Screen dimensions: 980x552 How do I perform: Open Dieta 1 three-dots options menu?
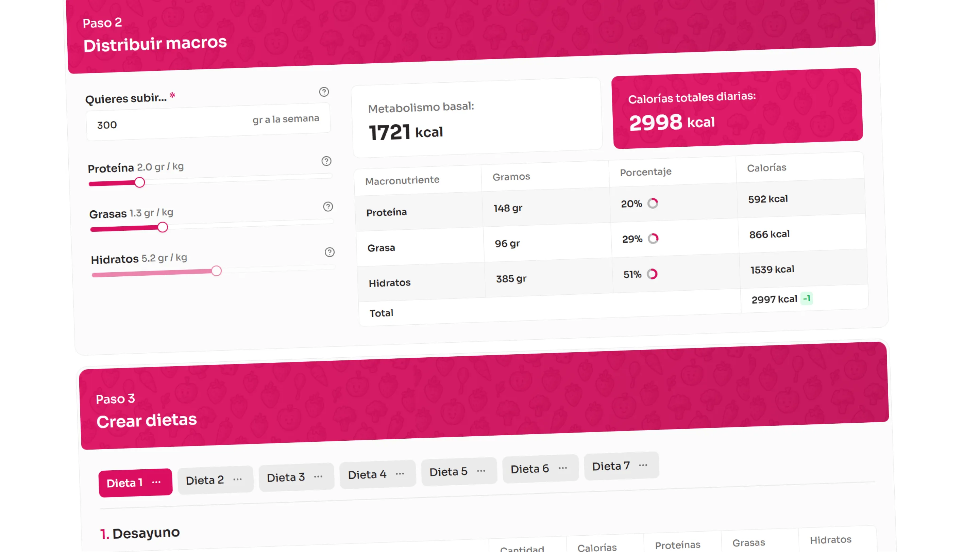[156, 482]
